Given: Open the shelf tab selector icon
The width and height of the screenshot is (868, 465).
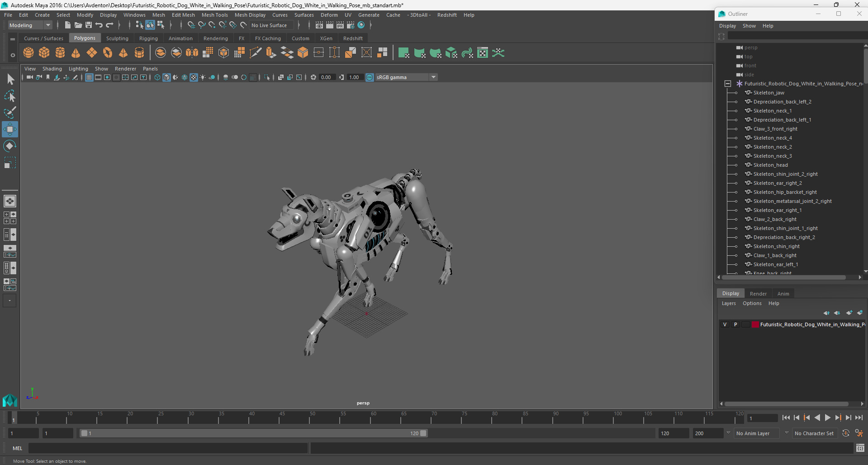Looking at the screenshot, I should 13,39.
